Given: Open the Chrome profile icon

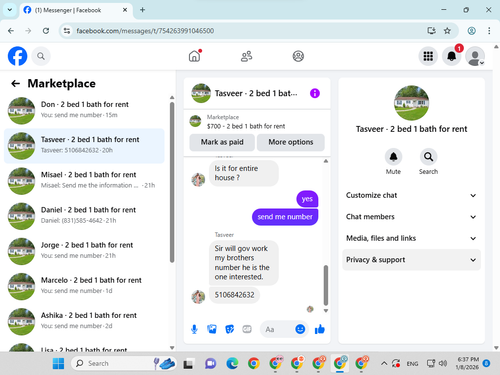Looking at the screenshot, I should (x=471, y=31).
